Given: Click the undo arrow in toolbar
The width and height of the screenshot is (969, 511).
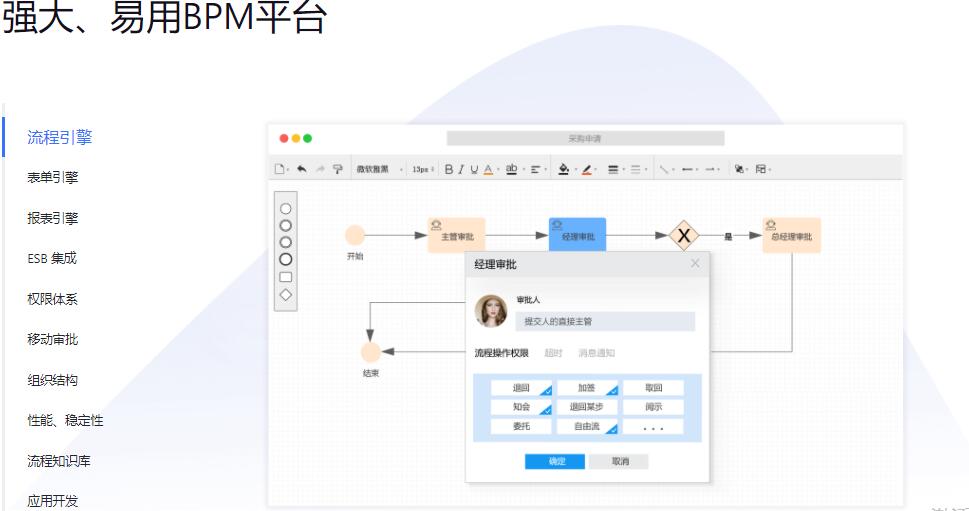Looking at the screenshot, I should (x=300, y=169).
